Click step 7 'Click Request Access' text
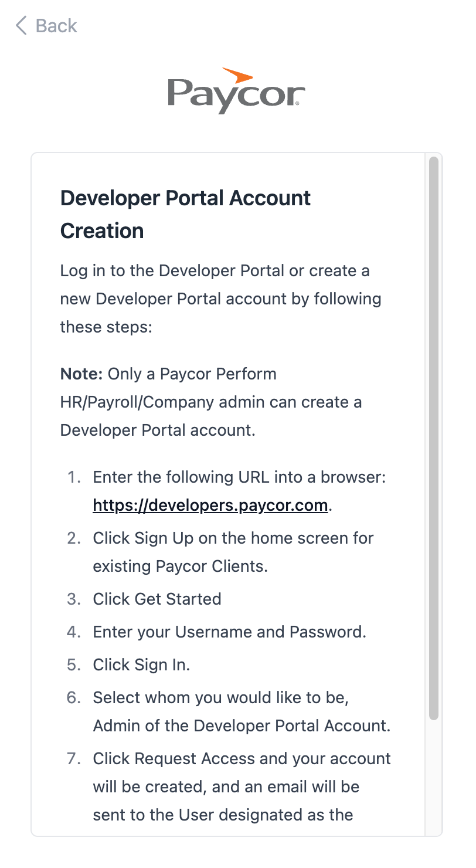This screenshot has width=476, height=868. (242, 759)
